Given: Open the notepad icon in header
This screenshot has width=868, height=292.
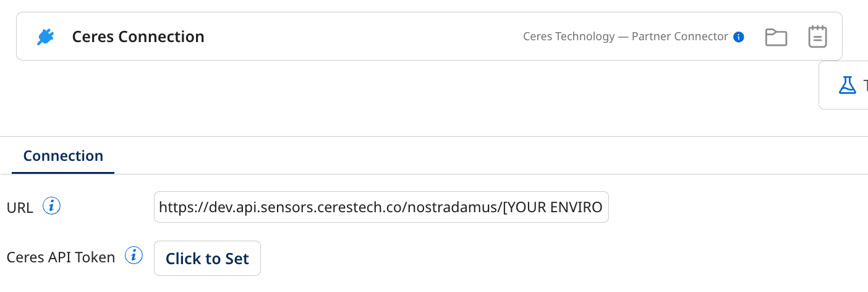Looking at the screenshot, I should tap(817, 37).
